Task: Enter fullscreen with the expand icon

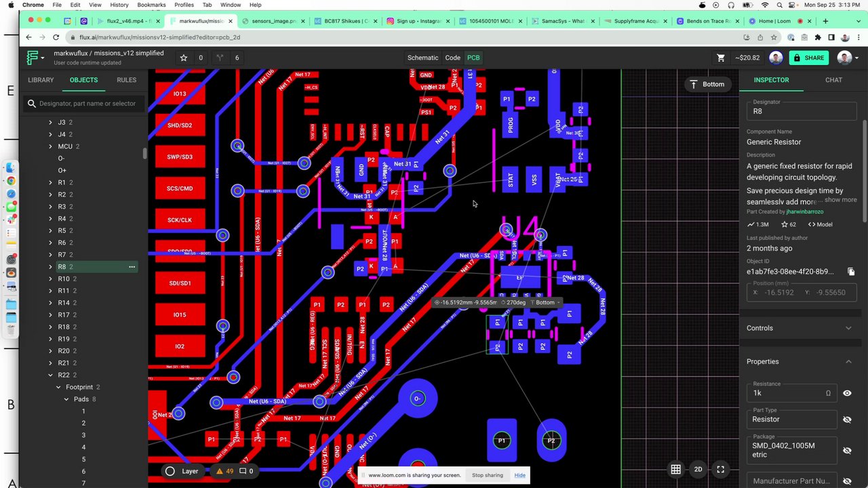Action: [x=721, y=469]
